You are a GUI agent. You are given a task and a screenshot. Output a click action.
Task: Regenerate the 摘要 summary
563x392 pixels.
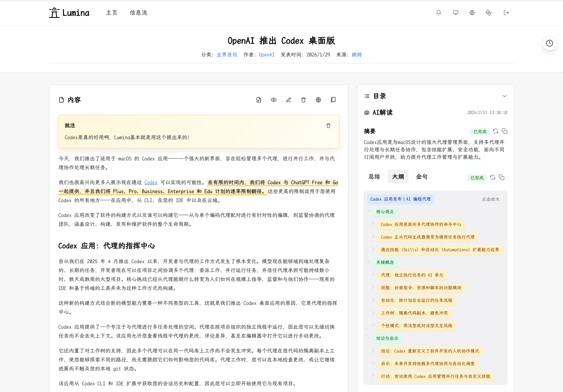(x=495, y=131)
